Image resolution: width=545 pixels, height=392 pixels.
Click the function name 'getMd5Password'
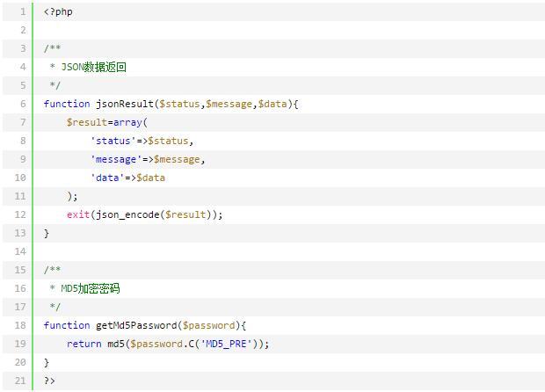[x=136, y=325]
